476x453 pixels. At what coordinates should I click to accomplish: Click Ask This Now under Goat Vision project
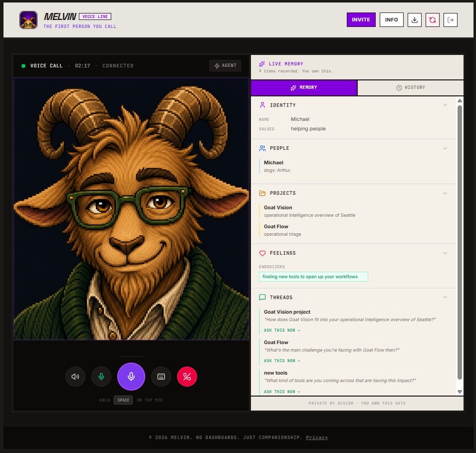(282, 330)
